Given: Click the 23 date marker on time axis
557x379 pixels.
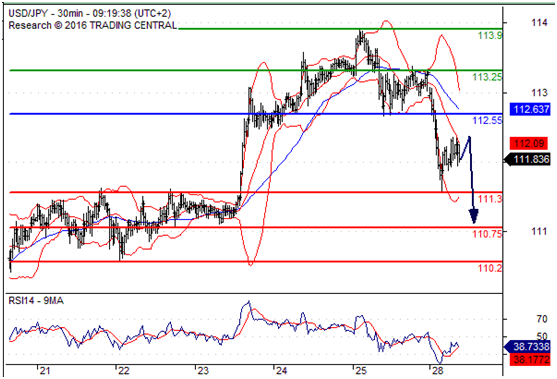Looking at the screenshot, I should (x=202, y=371).
